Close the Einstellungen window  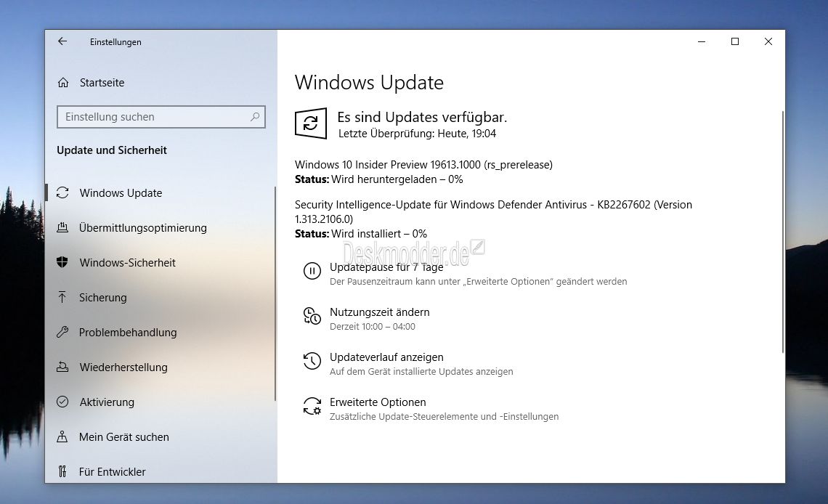coord(768,41)
